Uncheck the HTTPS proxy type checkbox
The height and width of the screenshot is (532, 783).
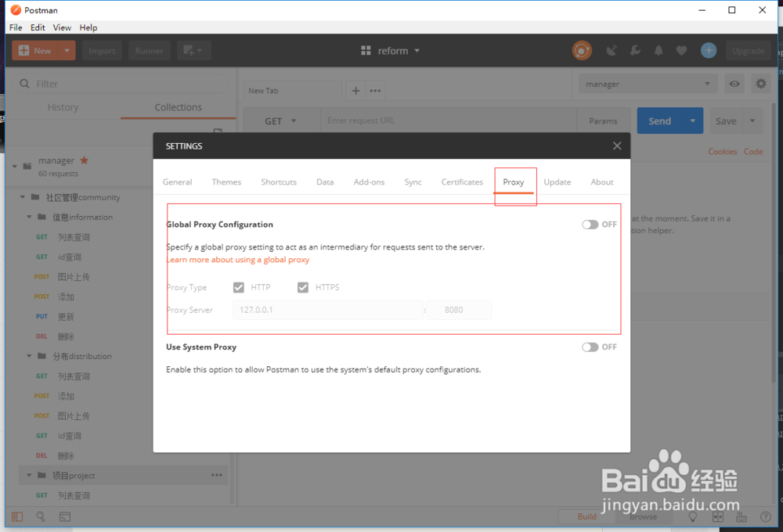[x=303, y=287]
